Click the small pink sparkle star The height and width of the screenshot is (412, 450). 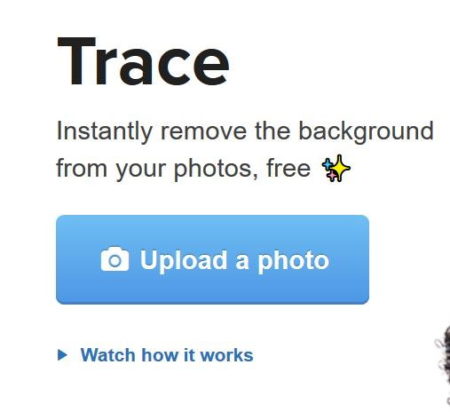coord(332,175)
